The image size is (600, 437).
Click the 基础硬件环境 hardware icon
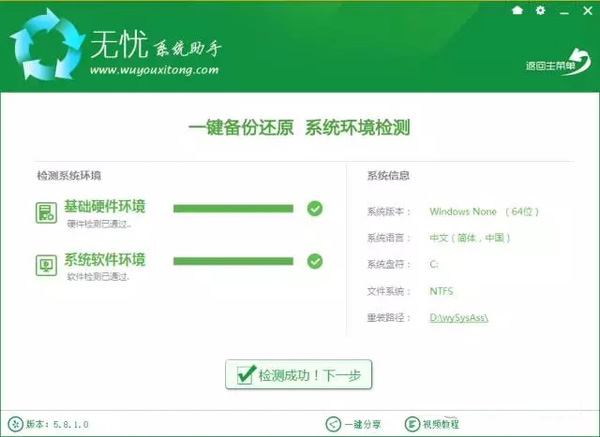pos(46,213)
